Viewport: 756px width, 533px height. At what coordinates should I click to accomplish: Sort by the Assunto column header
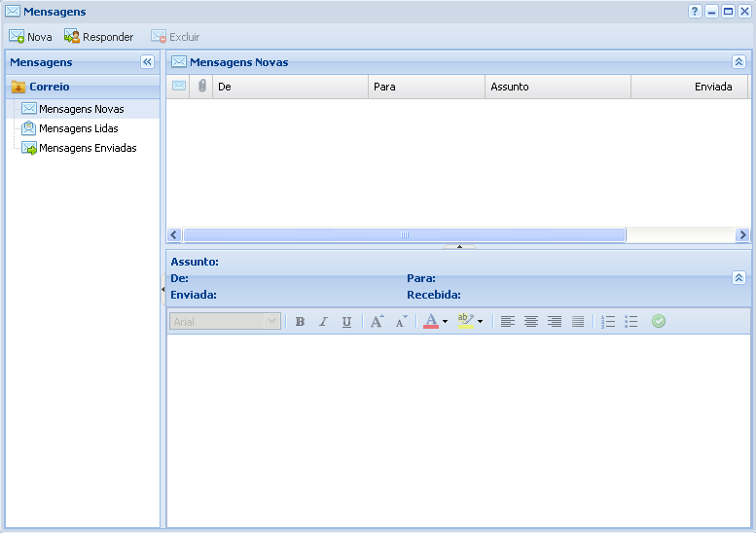pyautogui.click(x=558, y=87)
